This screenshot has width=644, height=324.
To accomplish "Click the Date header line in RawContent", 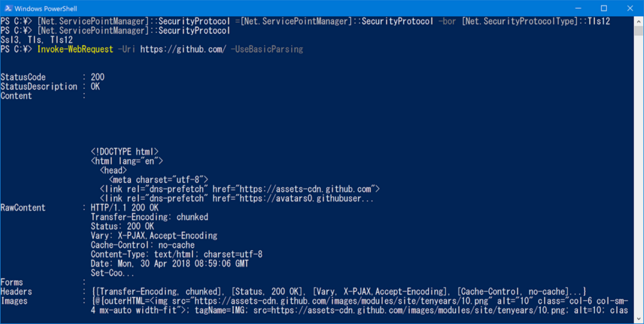I will [x=169, y=264].
